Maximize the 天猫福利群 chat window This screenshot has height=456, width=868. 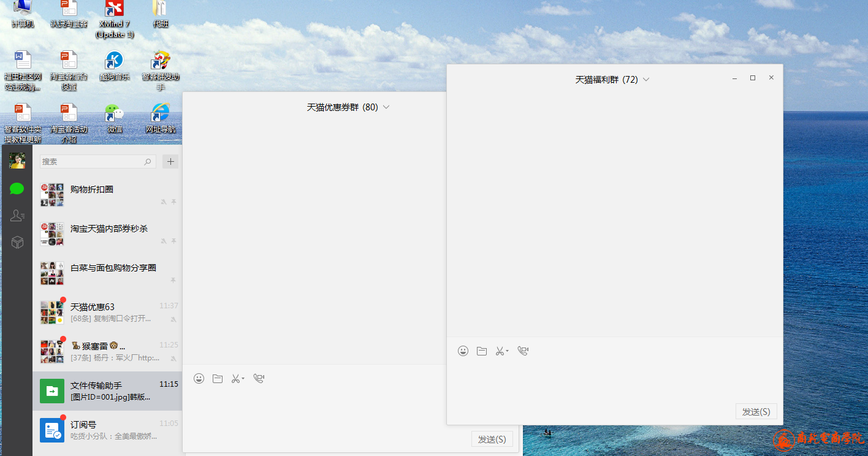point(753,78)
